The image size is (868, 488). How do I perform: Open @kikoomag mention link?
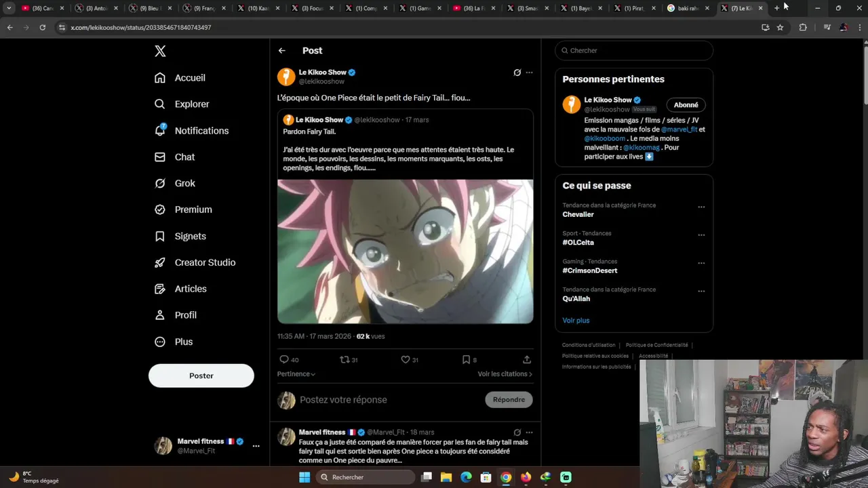click(x=642, y=147)
